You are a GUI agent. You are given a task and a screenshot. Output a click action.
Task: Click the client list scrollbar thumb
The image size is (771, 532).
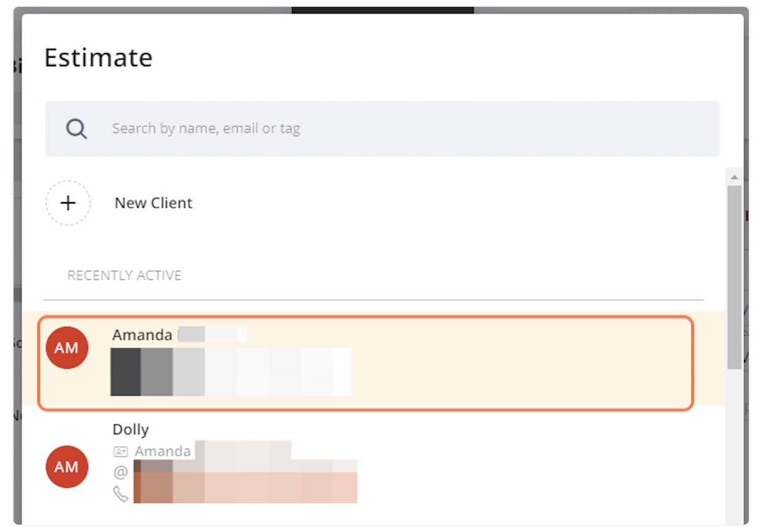[x=734, y=277]
